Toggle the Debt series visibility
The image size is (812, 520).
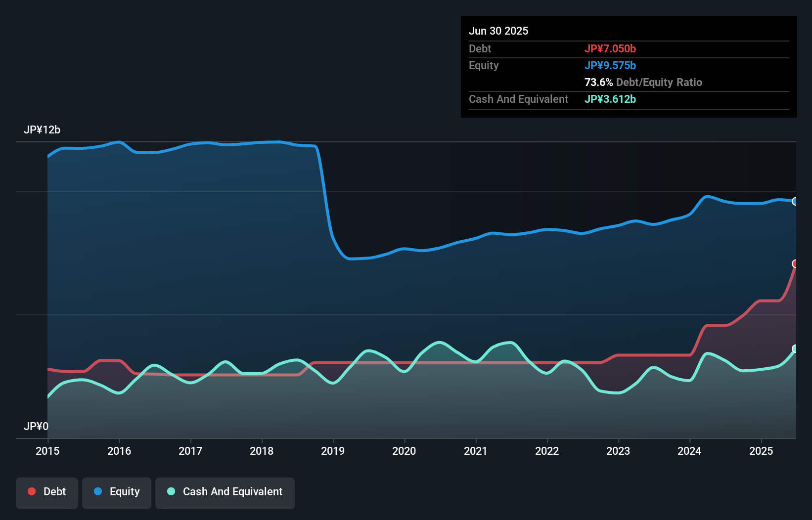[47, 491]
